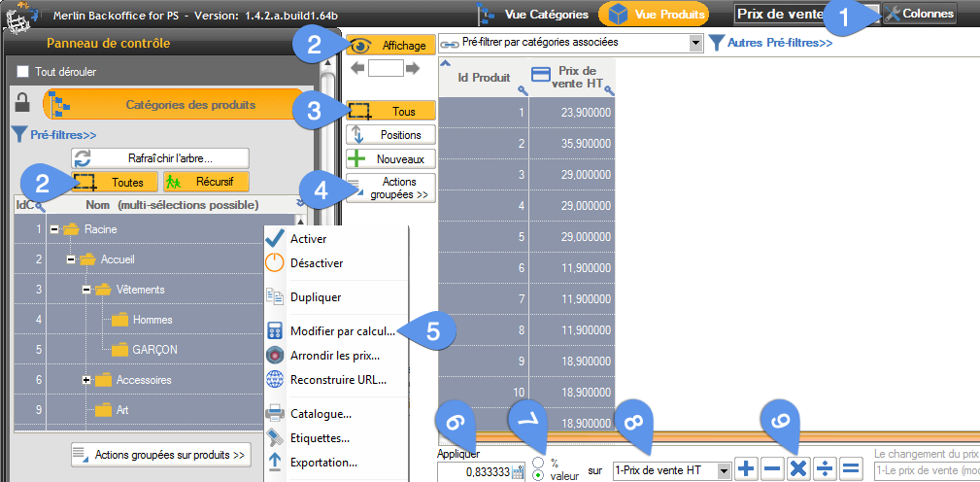
Task: Click the equals operator icon
Action: [850, 469]
